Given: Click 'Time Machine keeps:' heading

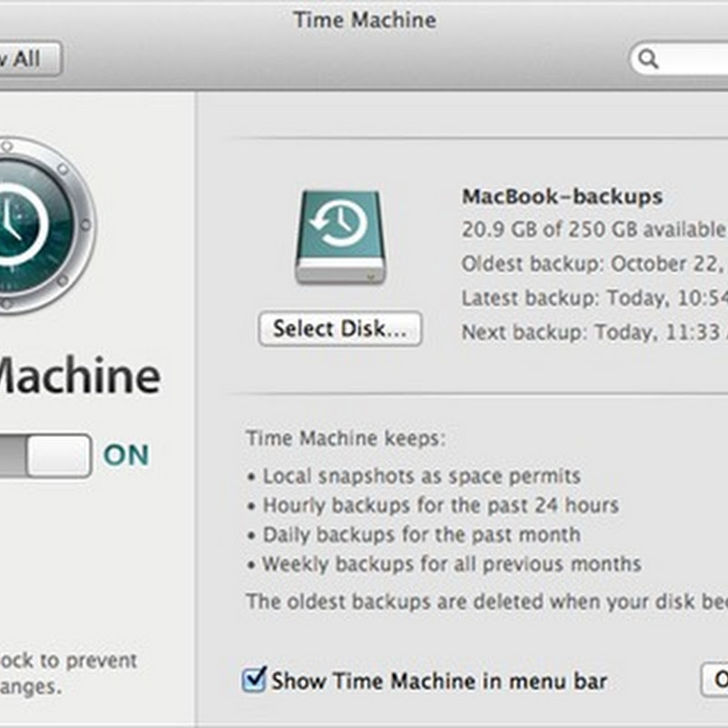Looking at the screenshot, I should pyautogui.click(x=346, y=438).
